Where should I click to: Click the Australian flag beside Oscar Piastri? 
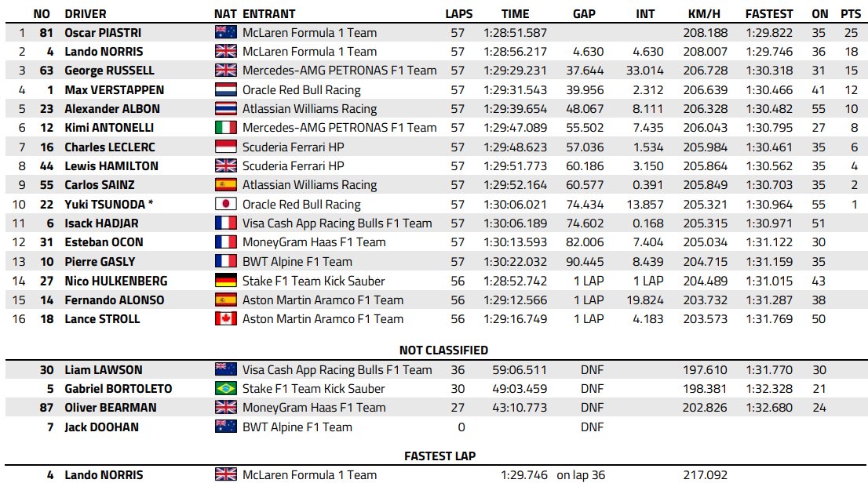[225, 33]
